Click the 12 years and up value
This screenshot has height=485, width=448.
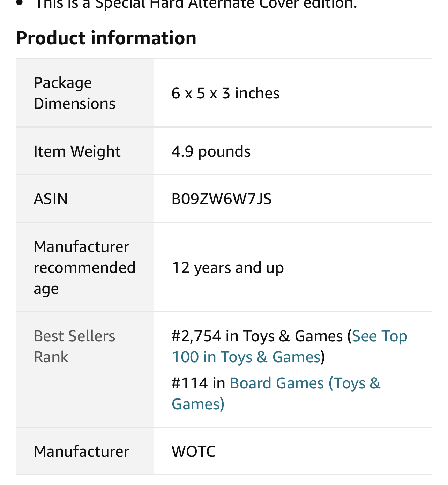[227, 268]
